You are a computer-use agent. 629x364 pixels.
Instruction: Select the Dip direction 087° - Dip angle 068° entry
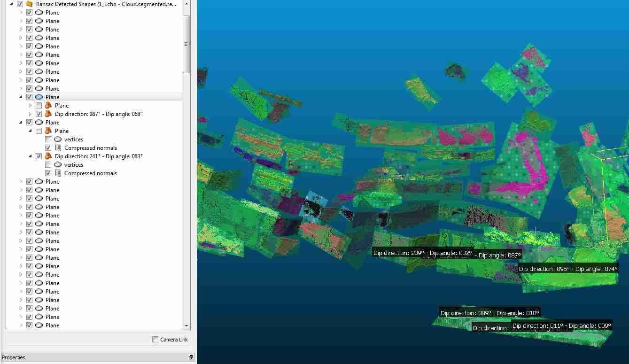tap(99, 114)
